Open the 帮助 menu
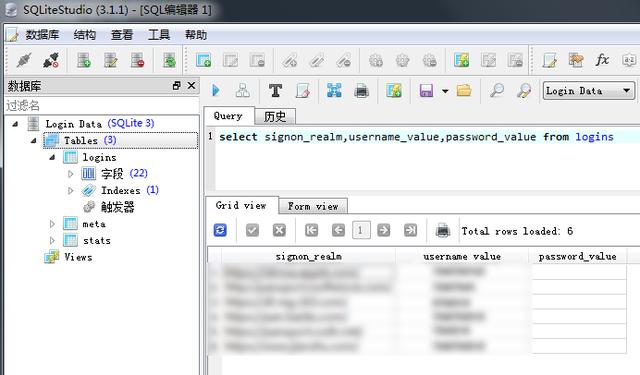 (x=196, y=35)
